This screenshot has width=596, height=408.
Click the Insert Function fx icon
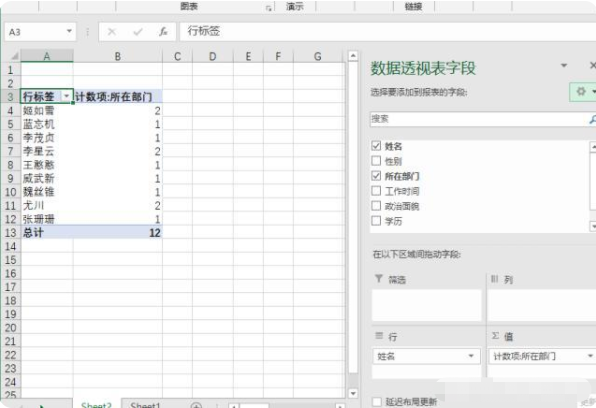(x=163, y=32)
